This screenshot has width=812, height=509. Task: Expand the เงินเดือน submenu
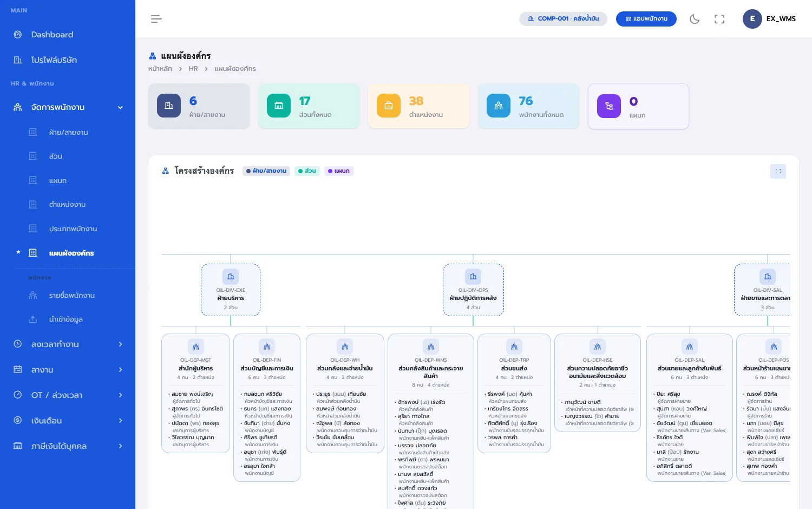coord(68,421)
